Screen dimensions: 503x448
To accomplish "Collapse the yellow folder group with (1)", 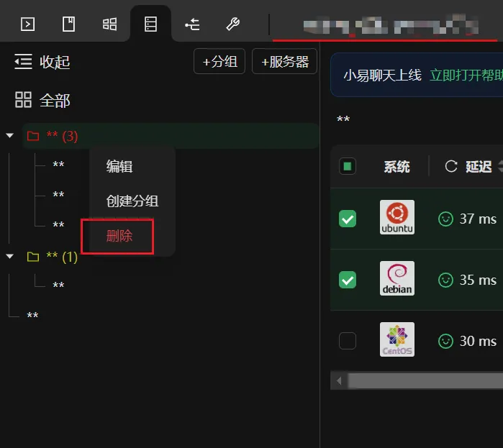I will pos(10,257).
